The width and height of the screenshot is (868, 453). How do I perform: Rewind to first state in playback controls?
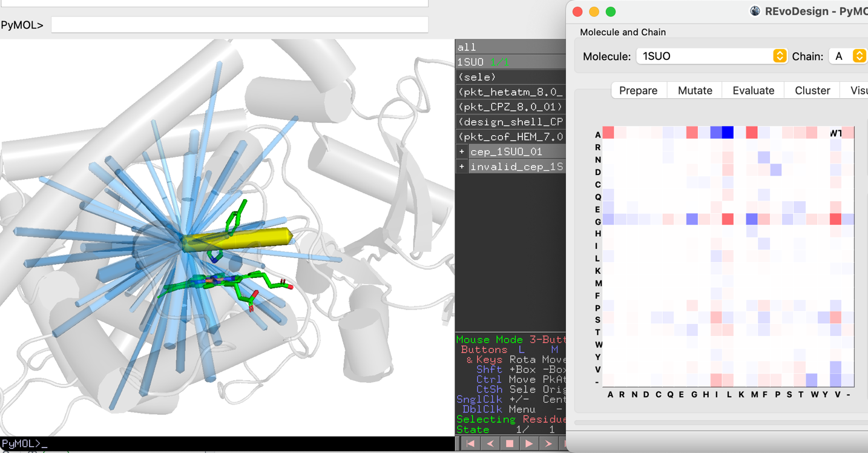[471, 444]
